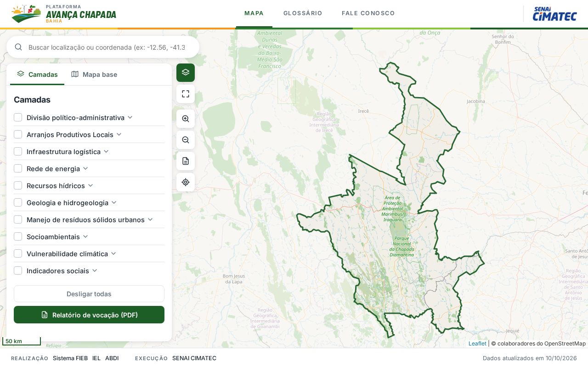This screenshot has height=368, width=588.
Task: Expand Rede de energia group
Action: click(85, 168)
